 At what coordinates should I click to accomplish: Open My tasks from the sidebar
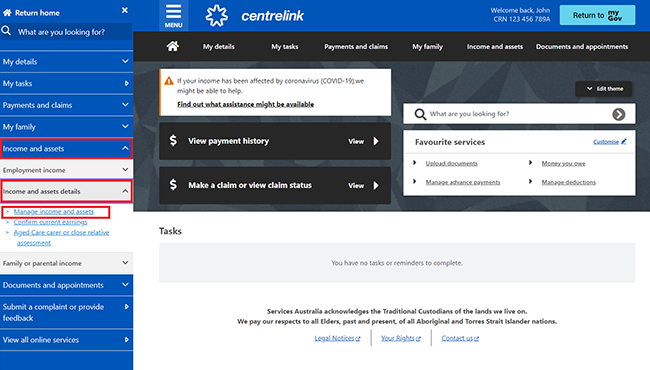[66, 83]
